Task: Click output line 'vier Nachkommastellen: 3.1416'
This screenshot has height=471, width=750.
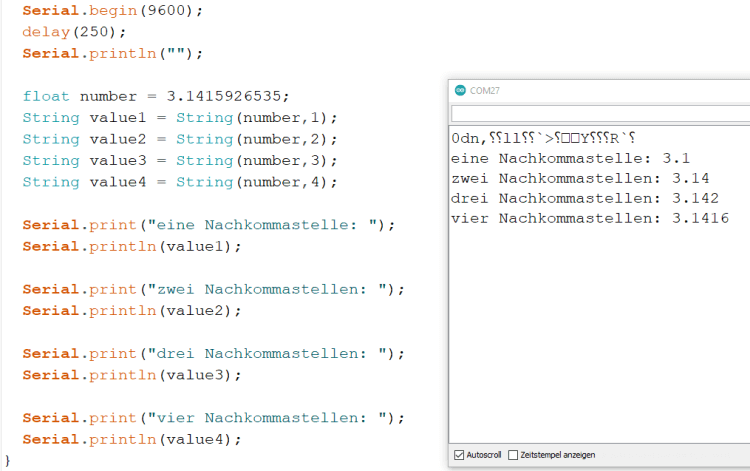Action: pos(590,219)
